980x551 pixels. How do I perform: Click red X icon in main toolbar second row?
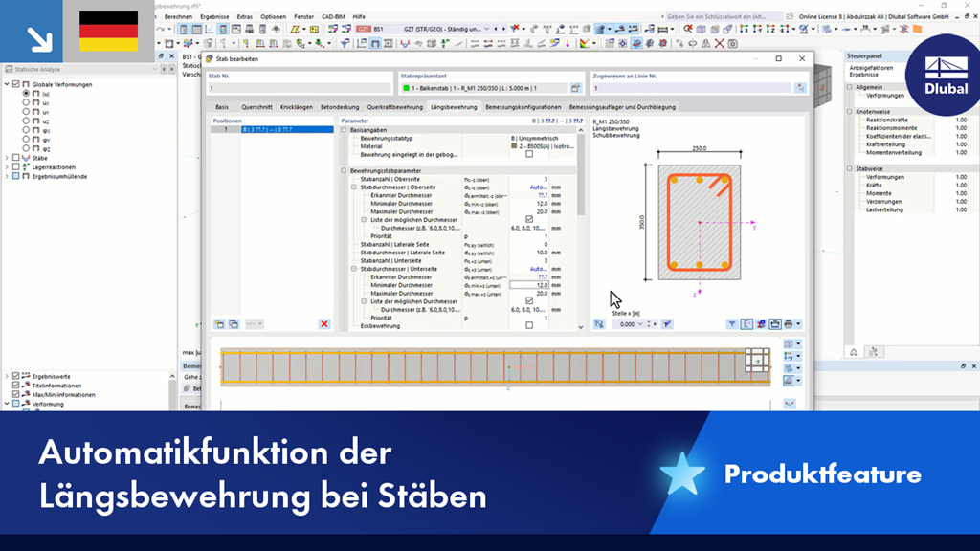click(x=720, y=44)
